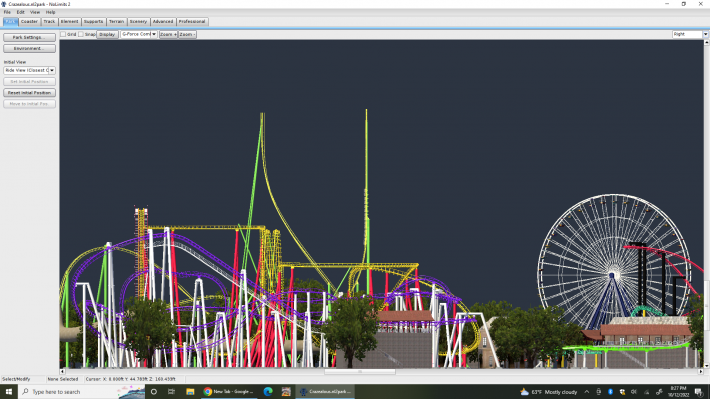Click the Cursor coordinates status text

click(x=130, y=379)
